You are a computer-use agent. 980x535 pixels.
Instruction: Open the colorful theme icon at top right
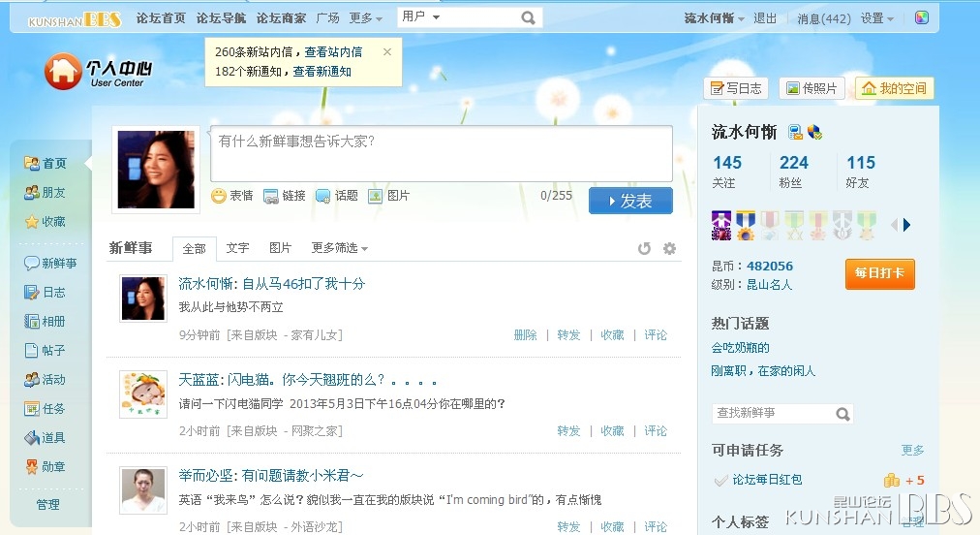coord(922,17)
